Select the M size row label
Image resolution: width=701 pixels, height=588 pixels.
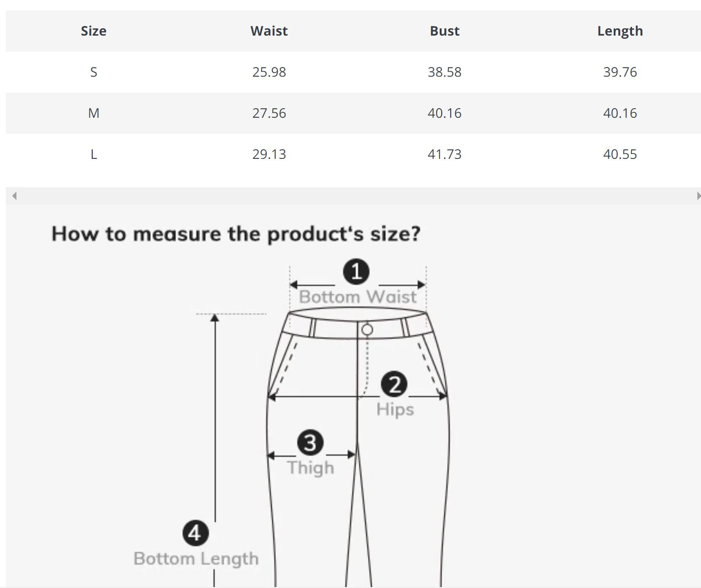[x=94, y=113]
